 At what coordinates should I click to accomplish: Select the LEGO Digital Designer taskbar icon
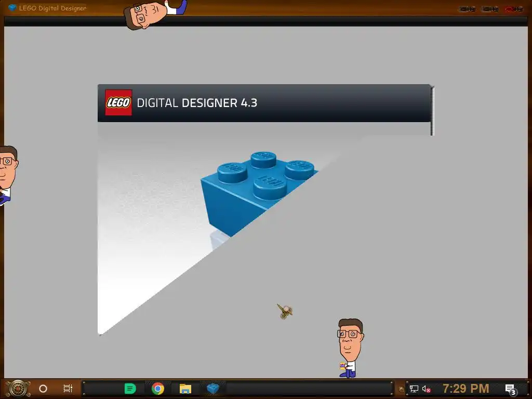click(212, 389)
